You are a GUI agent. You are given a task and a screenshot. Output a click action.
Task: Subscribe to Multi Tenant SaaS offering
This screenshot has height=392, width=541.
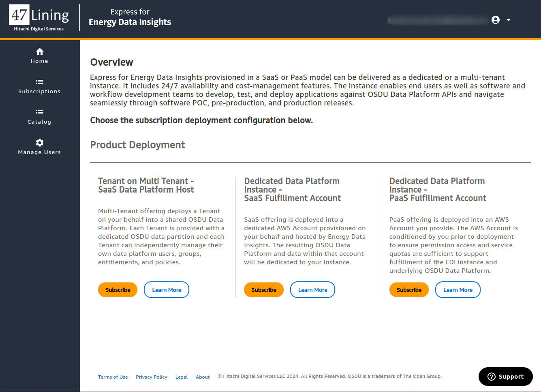pos(118,290)
